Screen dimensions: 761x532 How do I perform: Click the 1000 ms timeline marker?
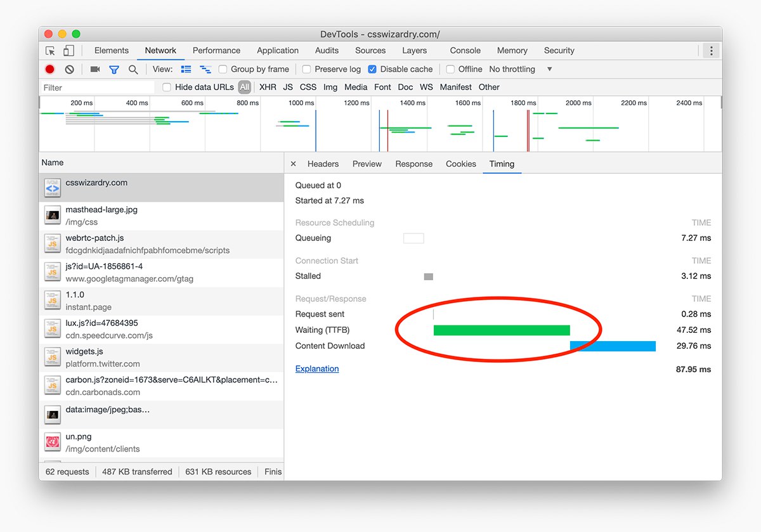[x=301, y=103]
